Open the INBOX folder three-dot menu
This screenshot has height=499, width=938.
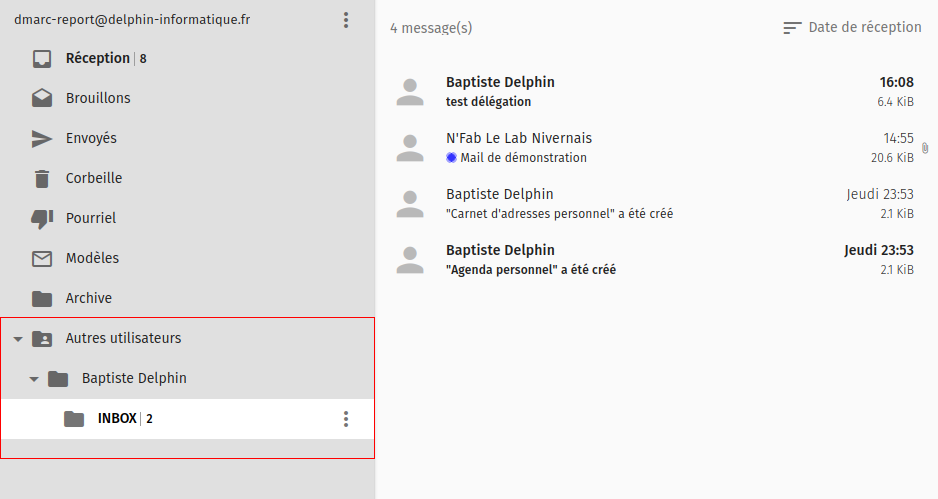pos(346,419)
